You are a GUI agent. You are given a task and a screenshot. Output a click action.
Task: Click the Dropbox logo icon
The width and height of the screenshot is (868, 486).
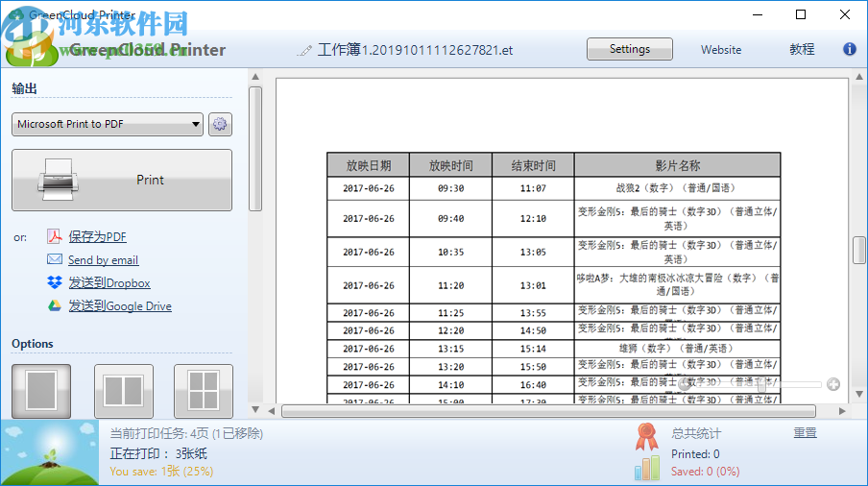point(54,282)
